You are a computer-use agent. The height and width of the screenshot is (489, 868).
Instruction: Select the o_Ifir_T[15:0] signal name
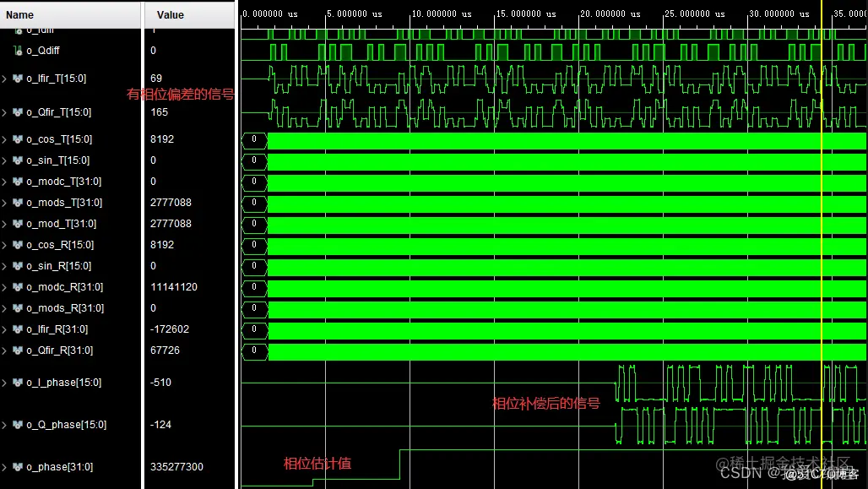(x=56, y=79)
